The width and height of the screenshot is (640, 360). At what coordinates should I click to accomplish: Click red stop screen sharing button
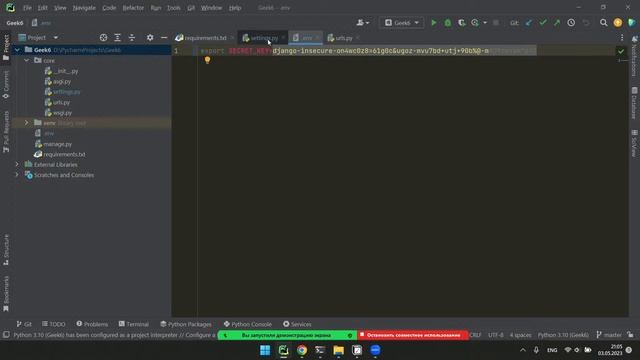coord(413,335)
